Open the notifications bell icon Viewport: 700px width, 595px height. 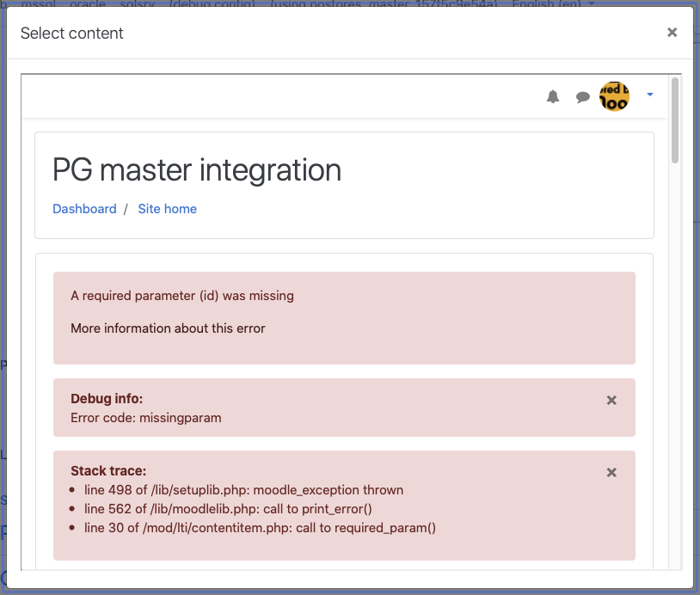[553, 96]
